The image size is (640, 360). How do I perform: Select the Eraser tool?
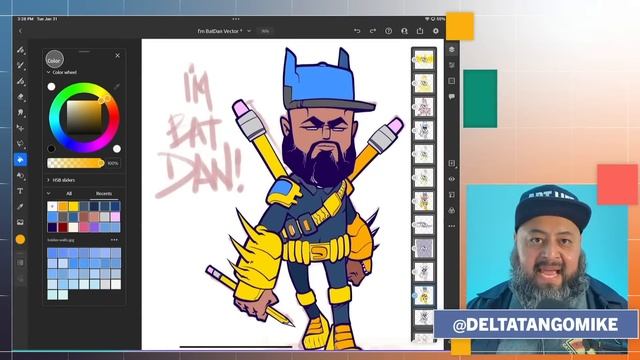tap(20, 97)
